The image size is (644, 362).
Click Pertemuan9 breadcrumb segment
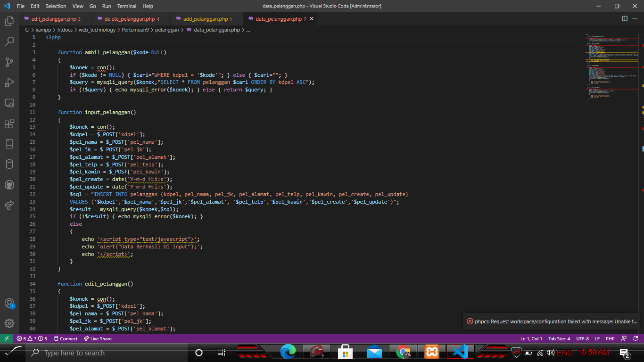coord(135,30)
